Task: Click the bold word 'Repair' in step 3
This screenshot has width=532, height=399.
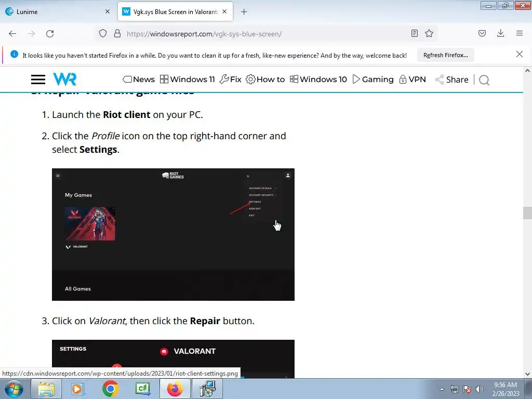Action: tap(205, 321)
